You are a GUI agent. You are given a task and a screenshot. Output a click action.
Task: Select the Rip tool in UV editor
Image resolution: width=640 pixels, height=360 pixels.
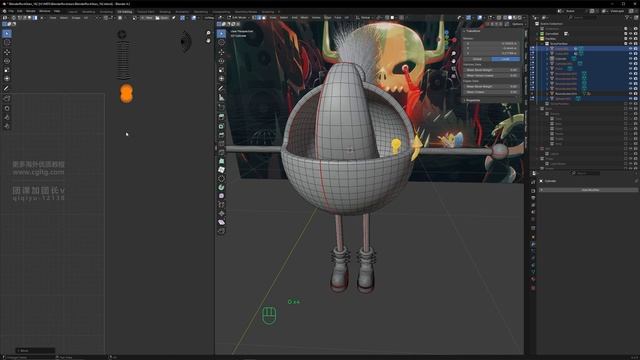click(x=7, y=98)
